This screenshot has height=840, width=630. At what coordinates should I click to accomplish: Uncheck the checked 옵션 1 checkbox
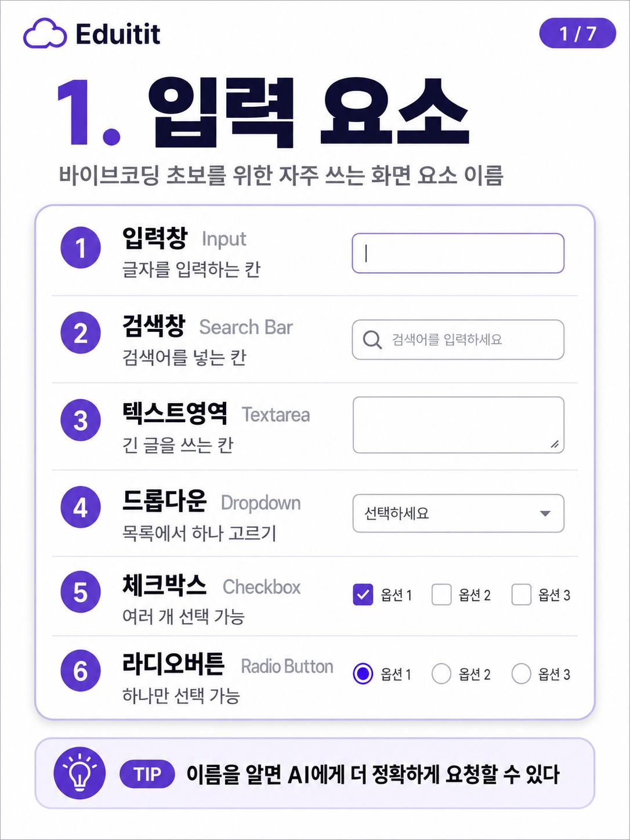click(x=363, y=595)
